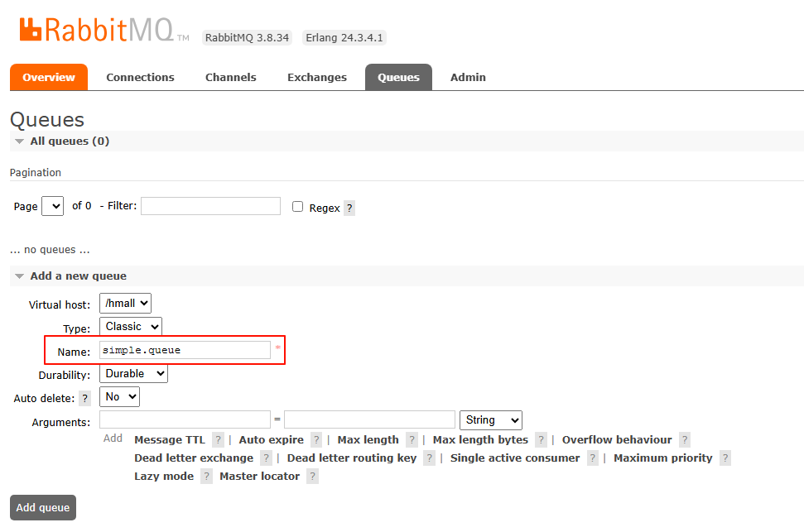
Task: Click the Auto expire argument link
Action: tap(272, 439)
